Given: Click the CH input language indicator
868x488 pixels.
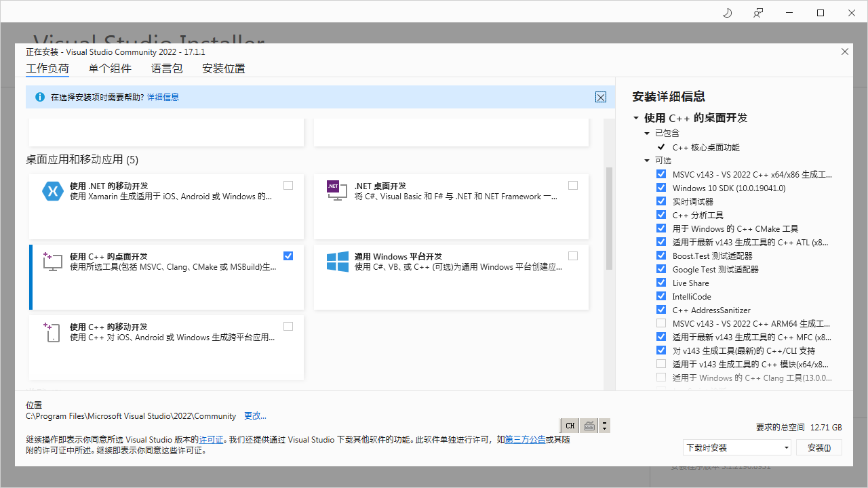Looking at the screenshot, I should tap(570, 426).
